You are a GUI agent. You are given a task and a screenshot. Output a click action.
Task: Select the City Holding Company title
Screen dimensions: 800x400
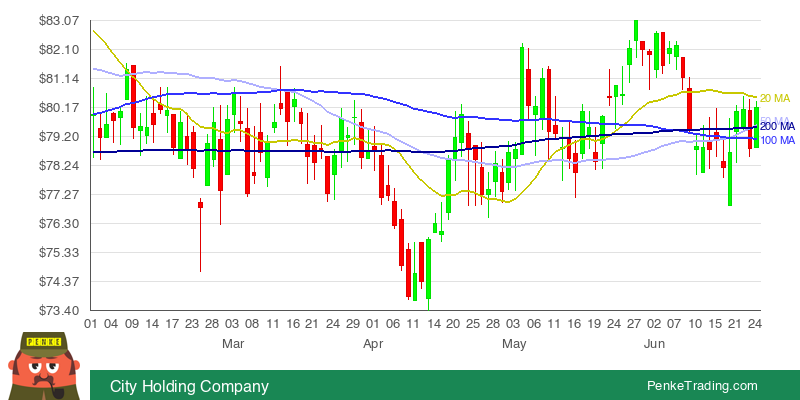tap(189, 386)
